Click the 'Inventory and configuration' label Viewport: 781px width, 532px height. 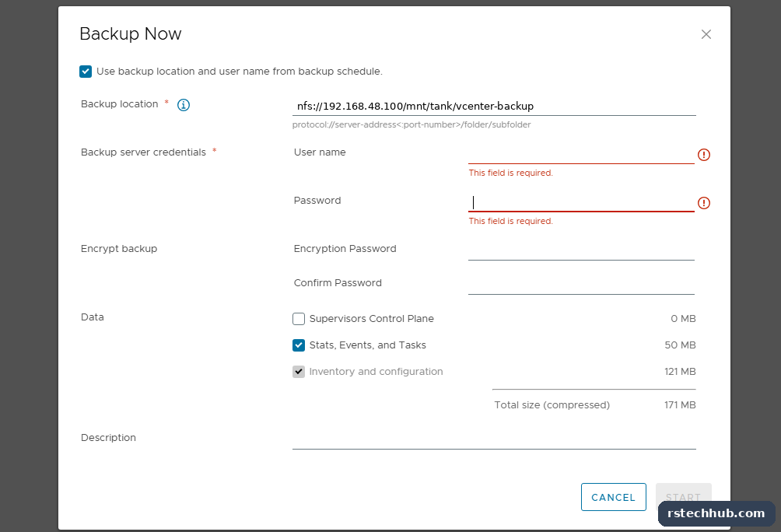click(x=376, y=372)
